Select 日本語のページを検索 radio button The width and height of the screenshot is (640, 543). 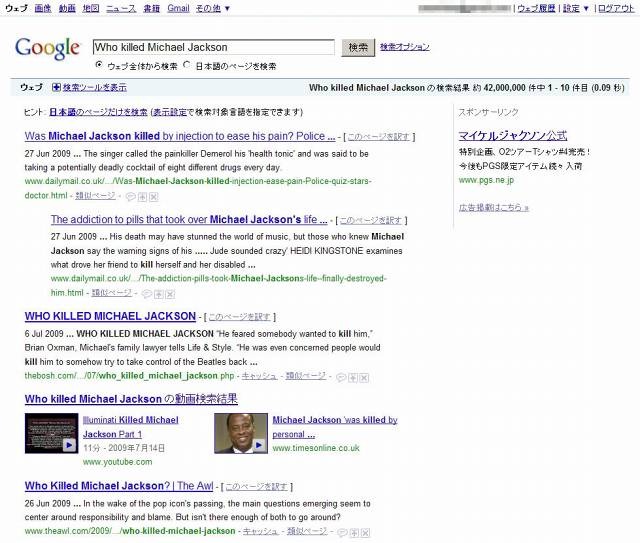[x=187, y=65]
